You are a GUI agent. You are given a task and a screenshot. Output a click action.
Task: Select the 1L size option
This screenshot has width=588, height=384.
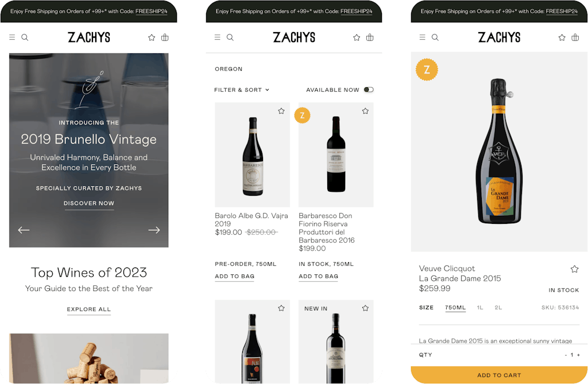coord(479,308)
